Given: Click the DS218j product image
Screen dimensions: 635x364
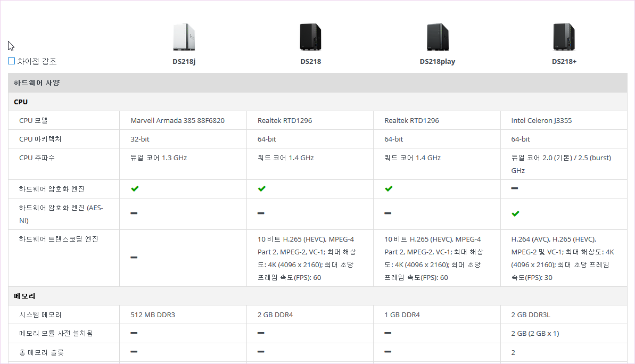Looking at the screenshot, I should pyautogui.click(x=184, y=37).
